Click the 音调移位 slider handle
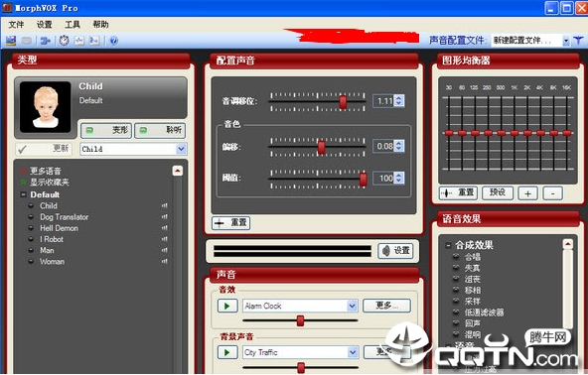The height and width of the screenshot is (375, 588). tap(343, 102)
